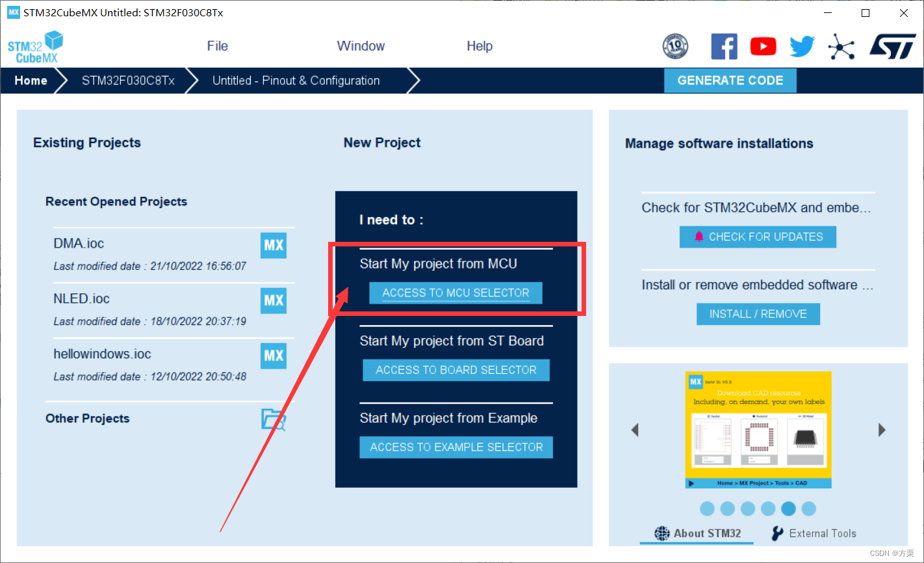Open the YouTube icon link
Screen dimensions: 924x563
pos(763,46)
